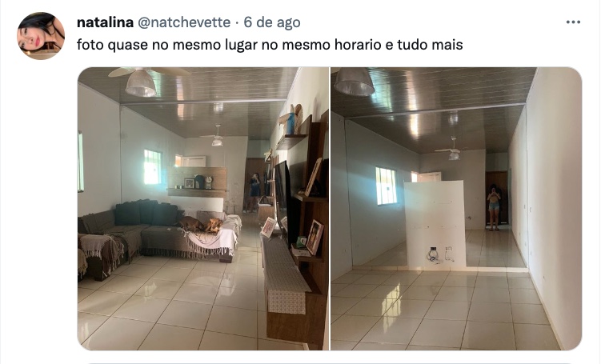The image size is (601, 364).
Task: Click the bright window in the left photo
Action: pos(153,167)
